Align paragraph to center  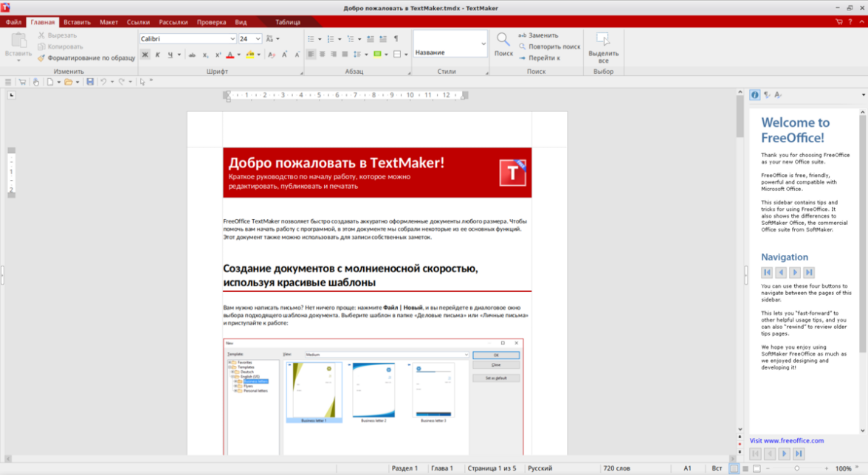point(323,55)
